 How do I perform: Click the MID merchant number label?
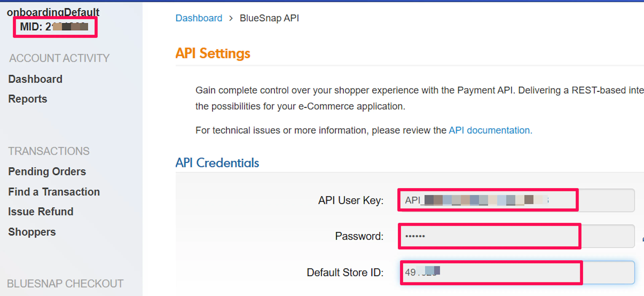[x=54, y=27]
